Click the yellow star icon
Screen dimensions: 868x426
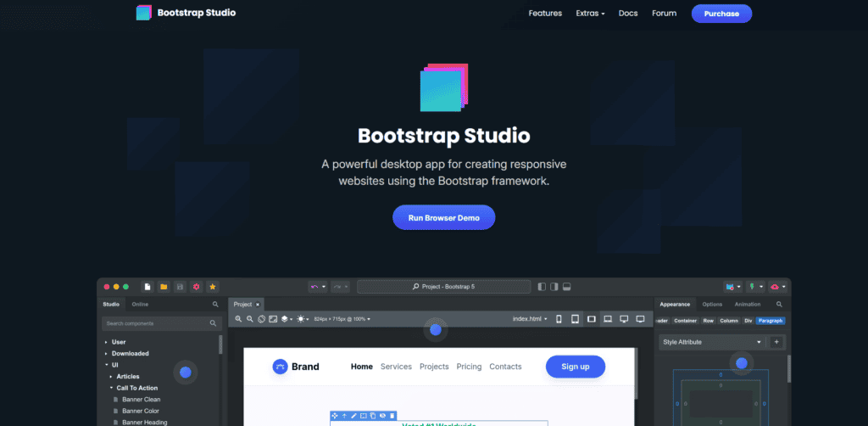pyautogui.click(x=213, y=286)
